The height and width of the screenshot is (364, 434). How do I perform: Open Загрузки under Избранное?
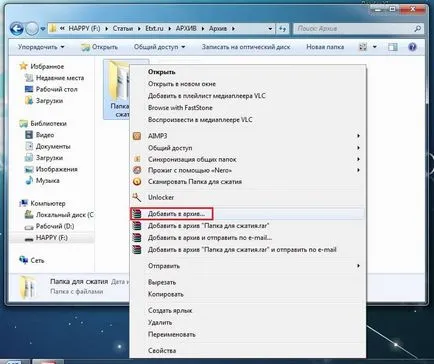44,101
